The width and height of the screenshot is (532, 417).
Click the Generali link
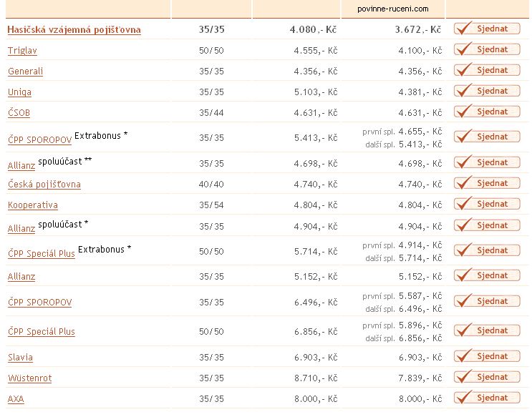coord(25,72)
